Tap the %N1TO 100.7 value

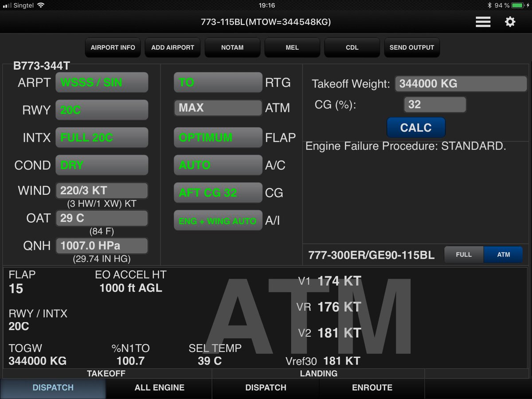[130, 361]
